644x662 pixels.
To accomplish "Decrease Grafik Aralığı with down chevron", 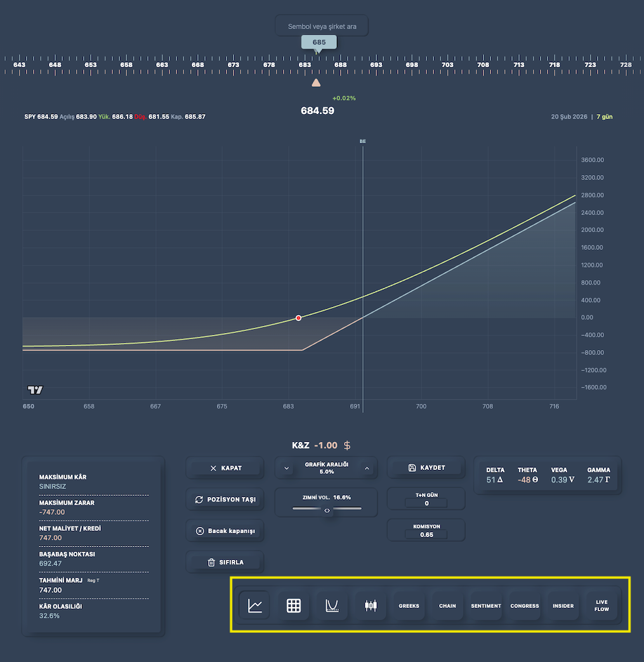I will click(x=287, y=468).
